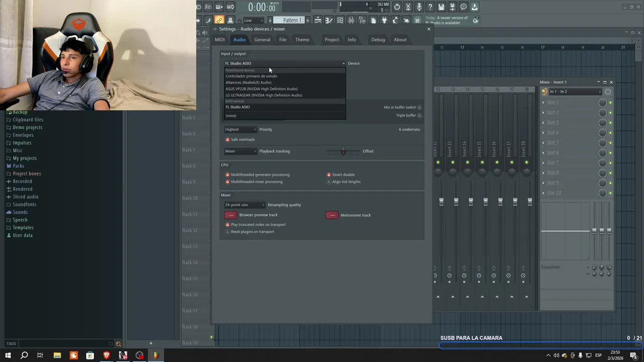
Task: Switch to the Project settings tab
Action: [x=332, y=40]
